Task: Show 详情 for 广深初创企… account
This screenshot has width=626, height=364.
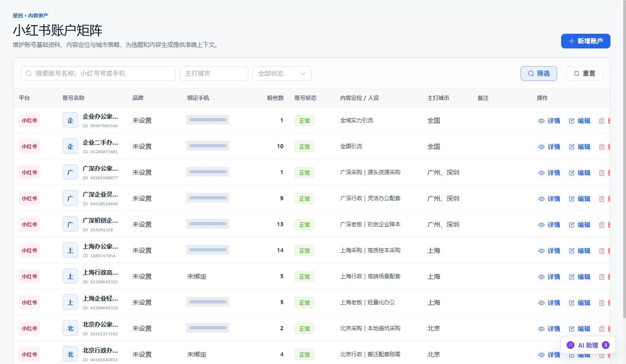Action: (549, 225)
